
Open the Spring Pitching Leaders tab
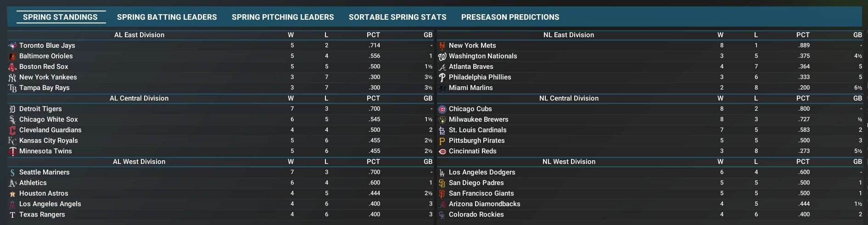click(x=283, y=17)
